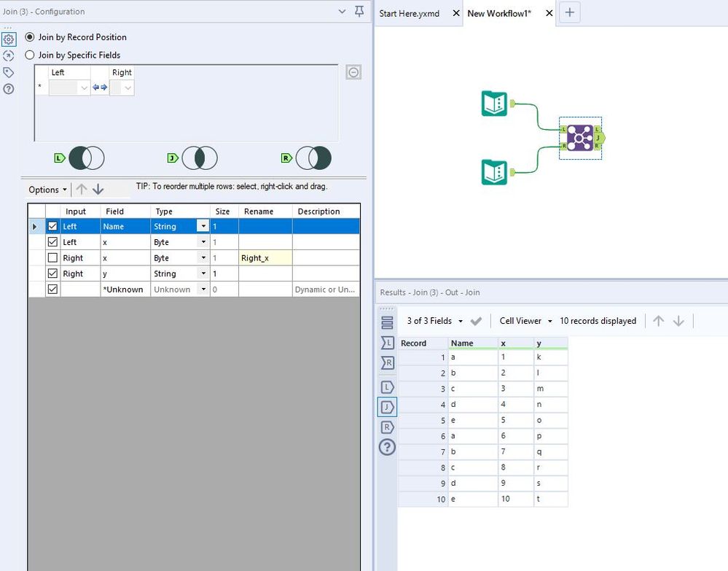Select the Join tool on the canvas
This screenshot has width=728, height=571.
(x=580, y=138)
